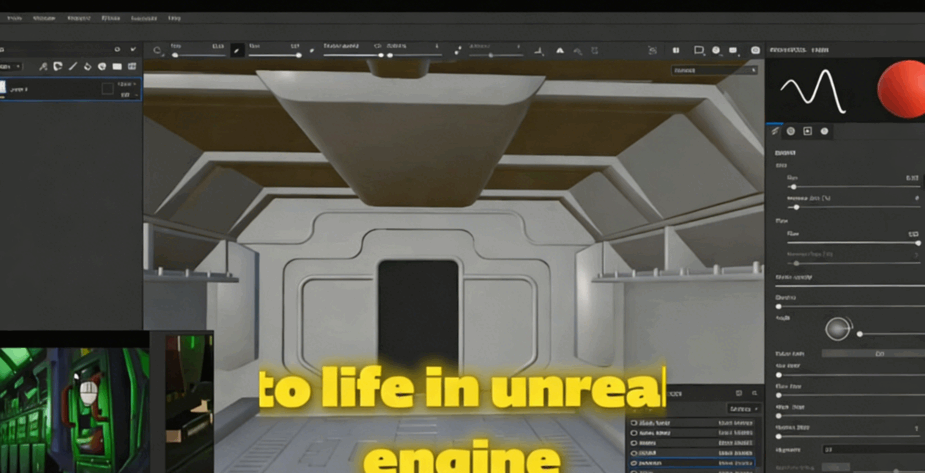The width and height of the screenshot is (925, 473).
Task: Click the paint bucket fill layer icon
Action: (x=87, y=67)
